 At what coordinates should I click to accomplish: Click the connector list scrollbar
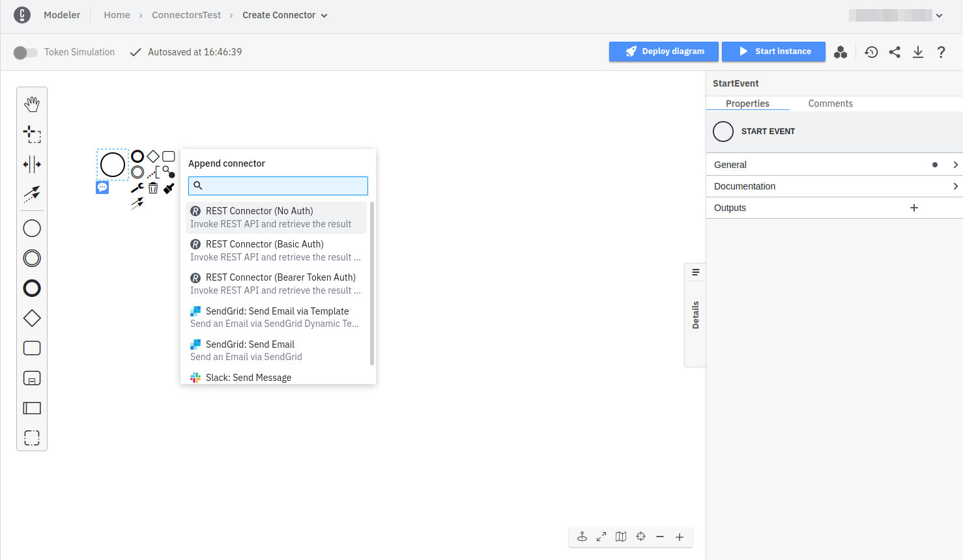[372, 283]
